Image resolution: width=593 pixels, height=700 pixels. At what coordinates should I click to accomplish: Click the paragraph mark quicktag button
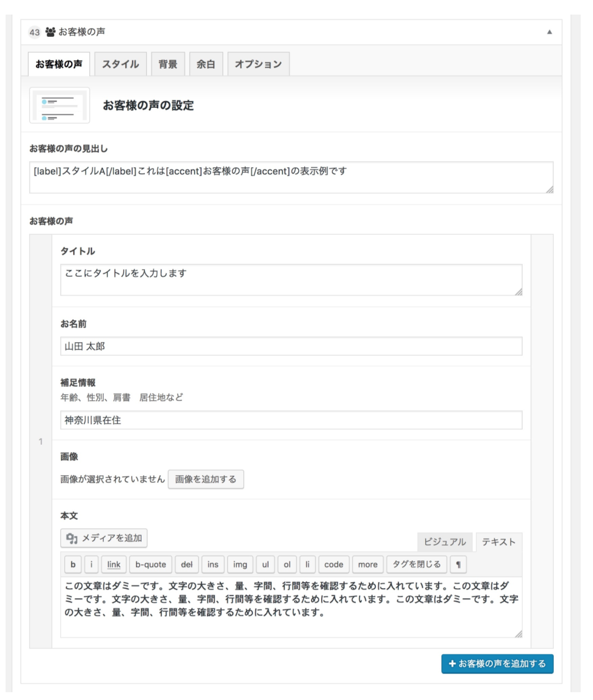[x=458, y=565]
